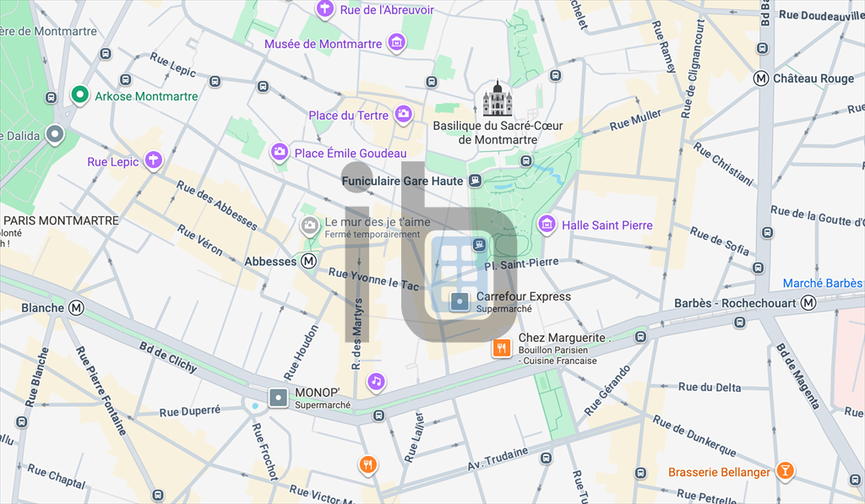Image resolution: width=865 pixels, height=504 pixels.
Task: Select the Abbesses Metro station icon
Action: pyautogui.click(x=309, y=262)
